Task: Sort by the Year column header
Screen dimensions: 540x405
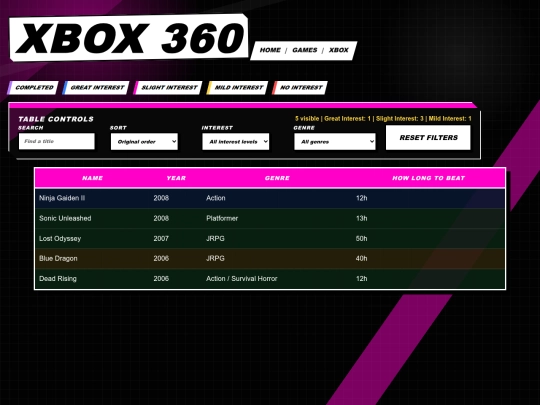Action: click(x=176, y=178)
